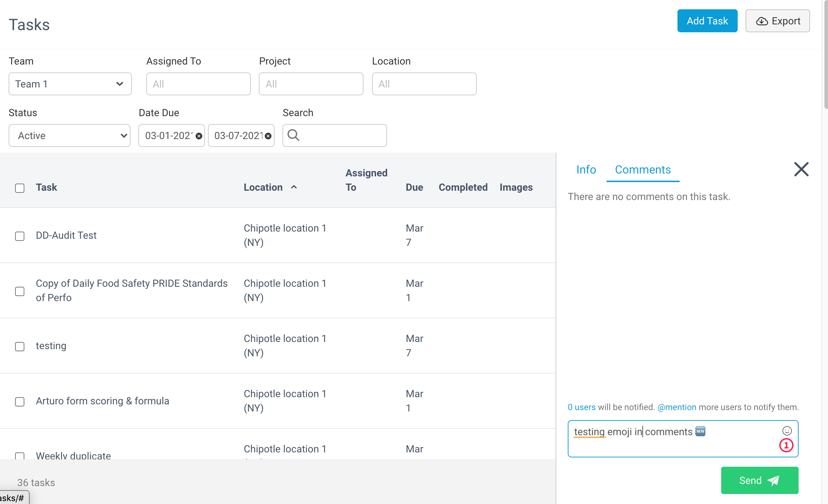Open the Team dropdown showing Team 1
This screenshot has width=828, height=504.
pos(70,84)
